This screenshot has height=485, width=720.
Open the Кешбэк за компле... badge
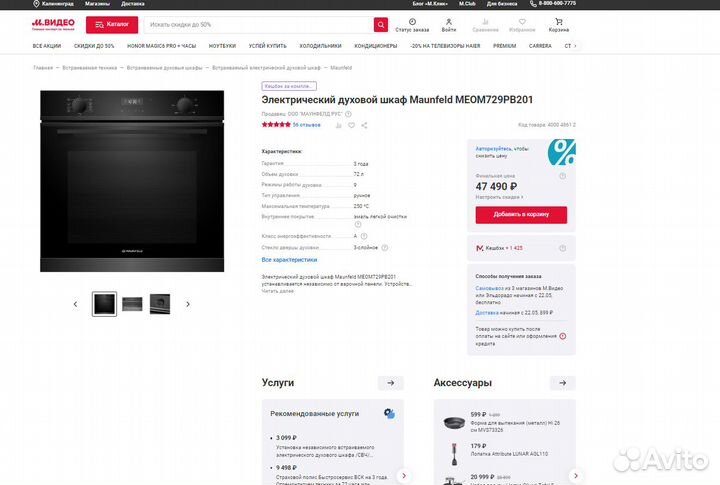pos(289,86)
